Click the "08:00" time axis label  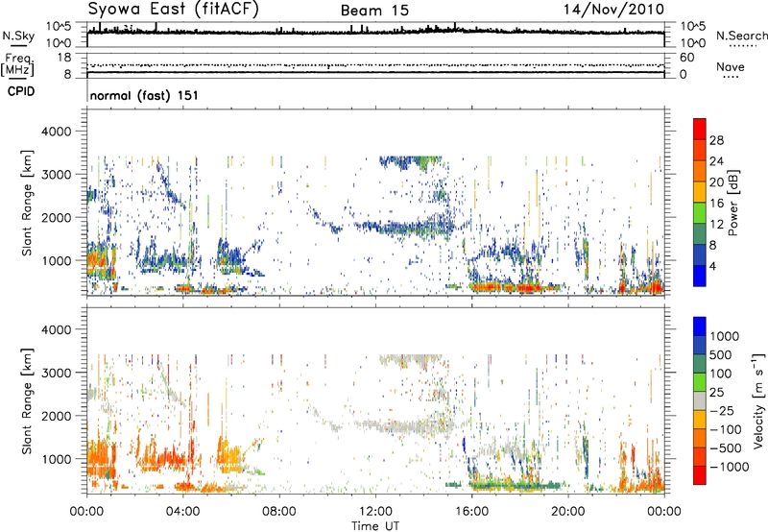pos(279,512)
